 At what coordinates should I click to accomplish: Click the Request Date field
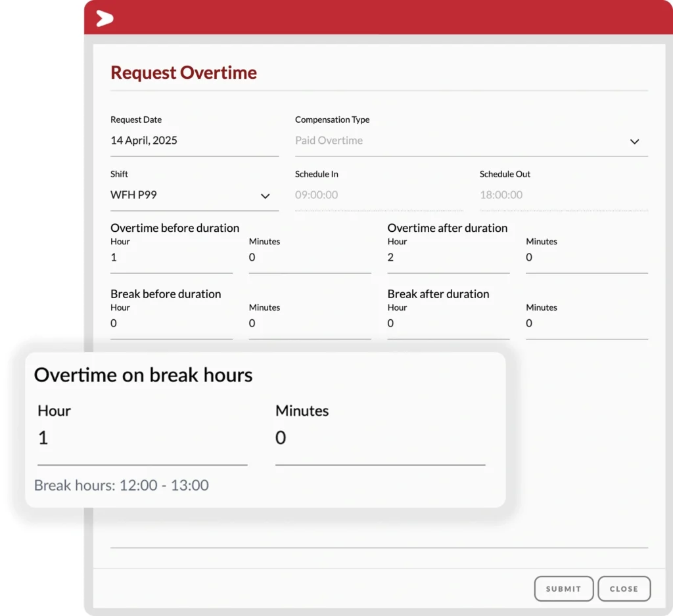click(194, 141)
